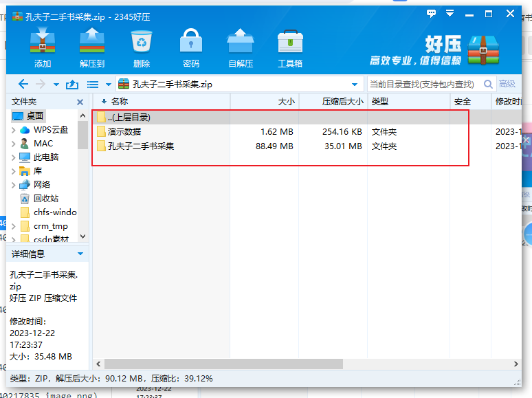
Task: Click the 解压到 (Extract to) toolbar icon
Action: click(92, 47)
